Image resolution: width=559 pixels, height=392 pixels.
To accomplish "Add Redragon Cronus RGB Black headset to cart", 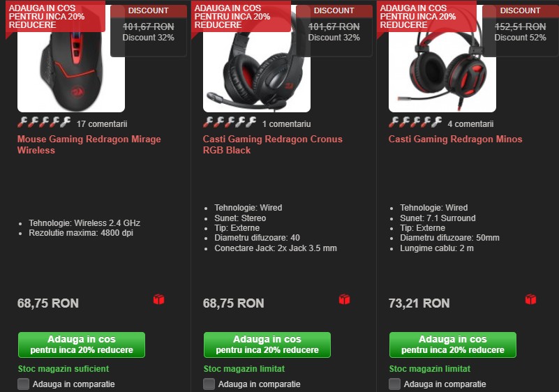I will 267,345.
